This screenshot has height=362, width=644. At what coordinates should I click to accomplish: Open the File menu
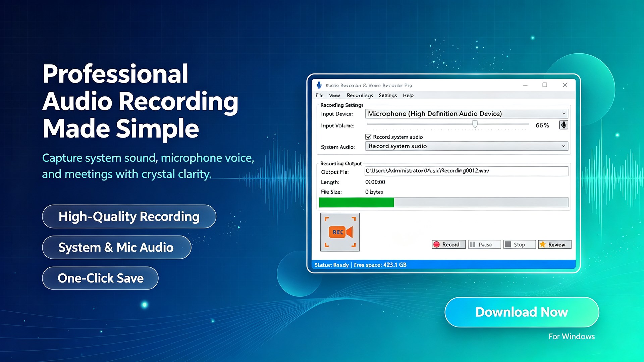[319, 95]
